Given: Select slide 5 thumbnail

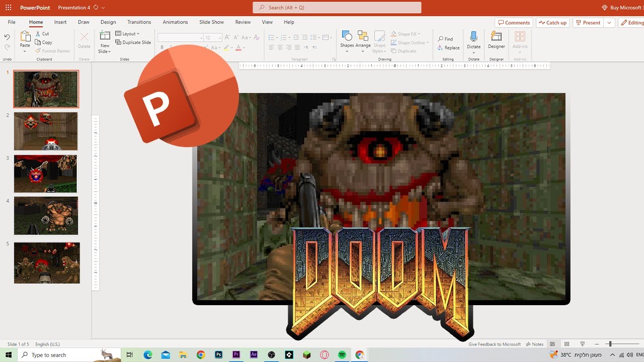Looking at the screenshot, I should pyautogui.click(x=47, y=263).
